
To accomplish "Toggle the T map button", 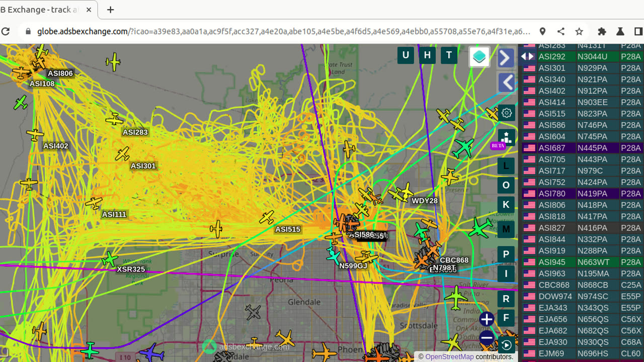I will (449, 55).
